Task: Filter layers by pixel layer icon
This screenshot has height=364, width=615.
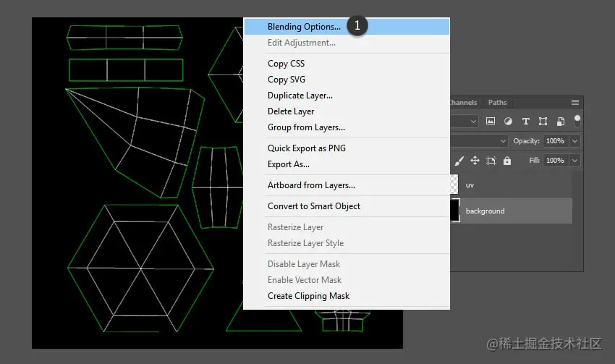Action: point(491,121)
